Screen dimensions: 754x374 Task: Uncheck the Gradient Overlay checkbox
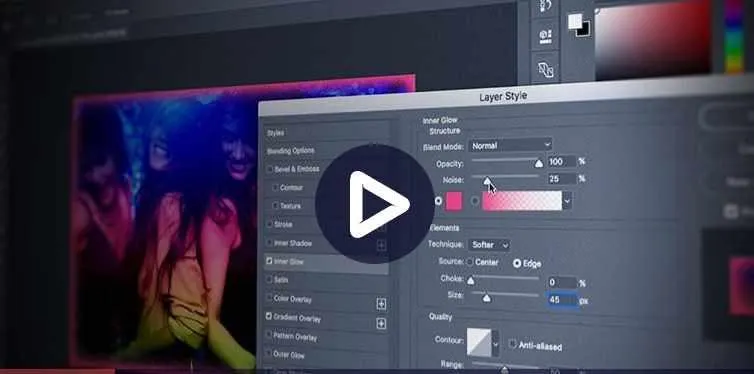269,316
